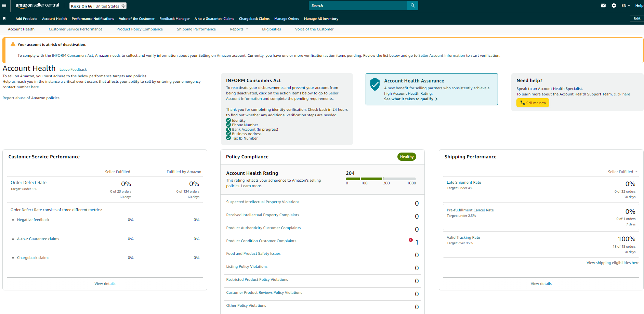Click the Identity green checkmark icon

[x=228, y=120]
